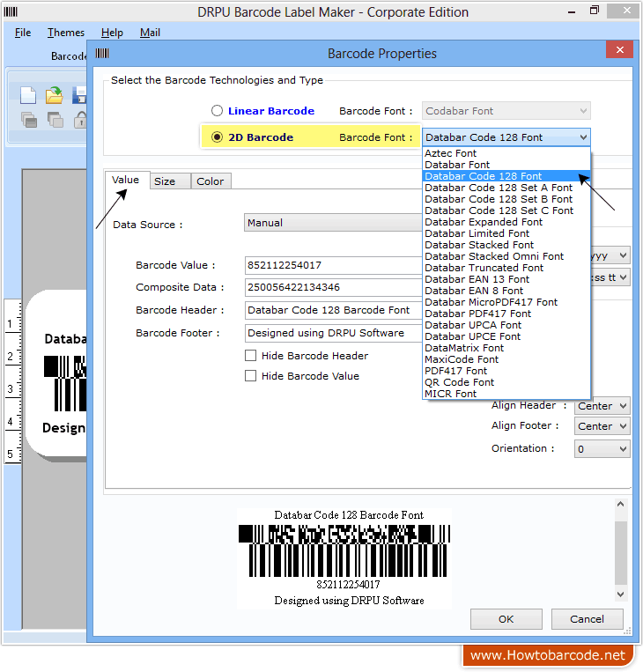Click the Save floppy disk icon
The height and width of the screenshot is (672, 643).
click(79, 95)
